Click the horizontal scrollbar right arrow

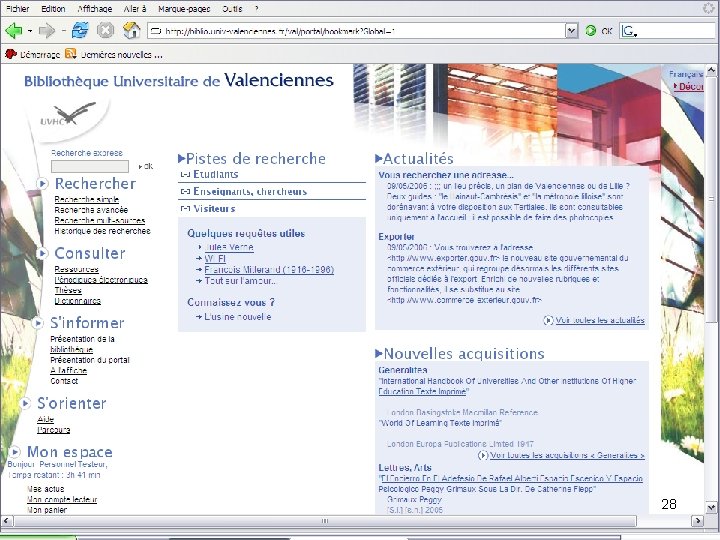697,521
